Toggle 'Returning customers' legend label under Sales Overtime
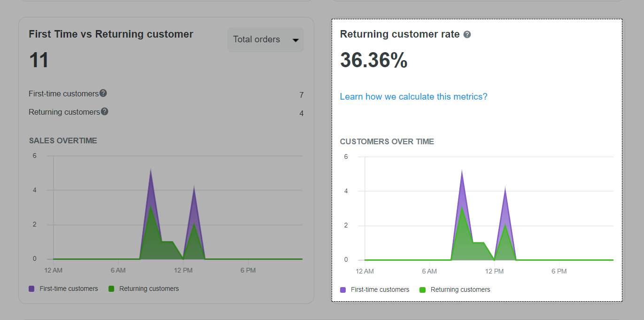Screen dimensions: 644x320 149,289
